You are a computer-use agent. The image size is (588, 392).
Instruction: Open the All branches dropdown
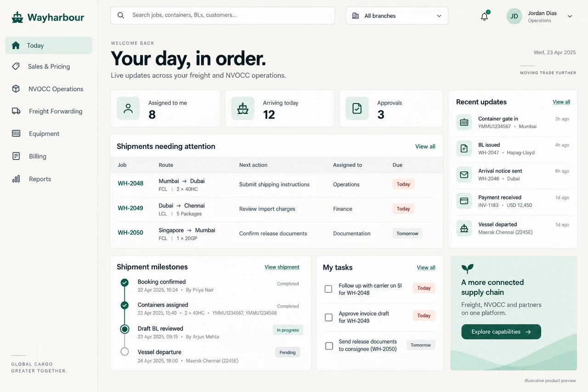(x=397, y=16)
